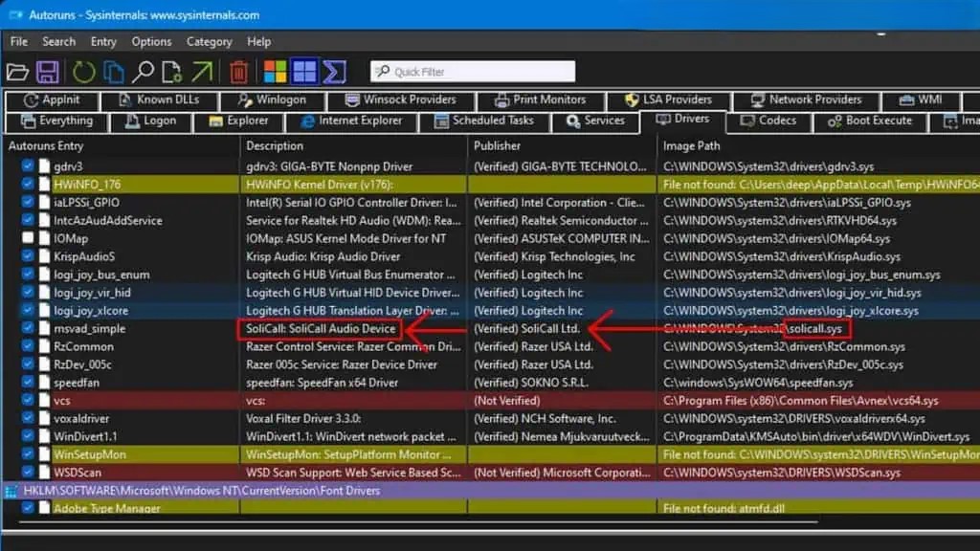Screen dimensions: 980x551
Task: Click '(Verified) SOKNO S.R.L.' publisher cell
Action: pyautogui.click(x=530, y=383)
